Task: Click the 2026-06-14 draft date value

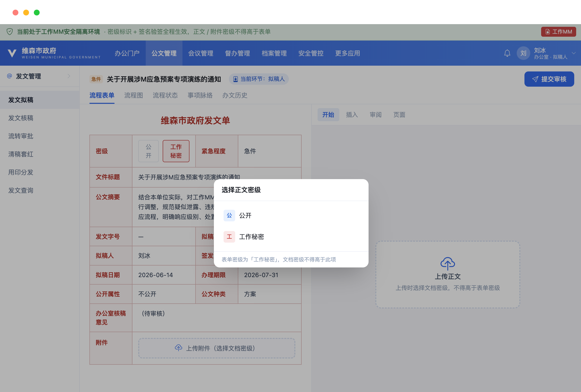Action: (155, 275)
